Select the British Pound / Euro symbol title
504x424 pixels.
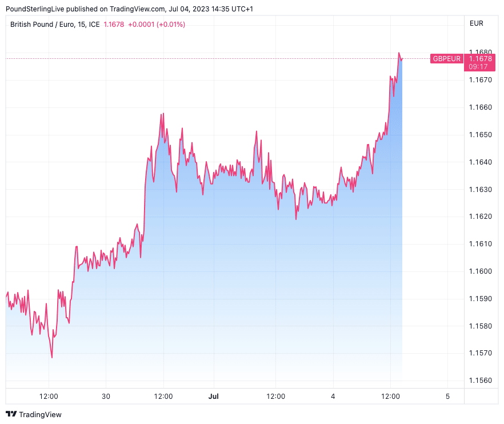(55, 24)
